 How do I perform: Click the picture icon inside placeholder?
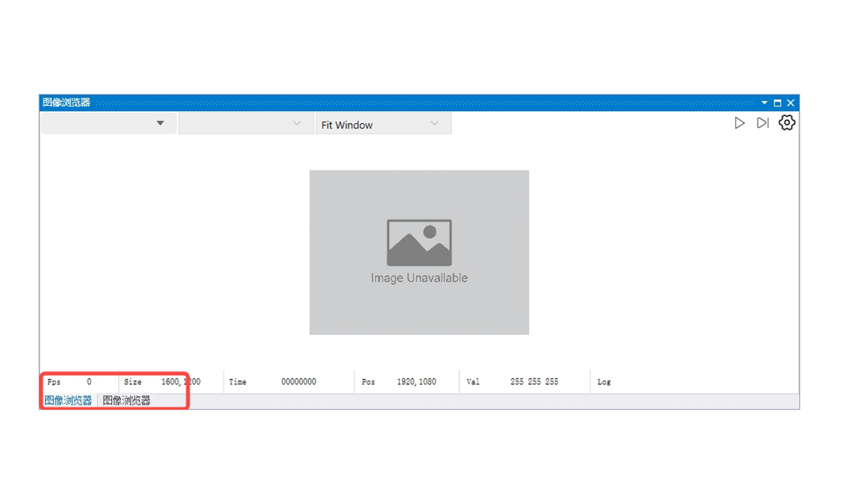(x=419, y=243)
